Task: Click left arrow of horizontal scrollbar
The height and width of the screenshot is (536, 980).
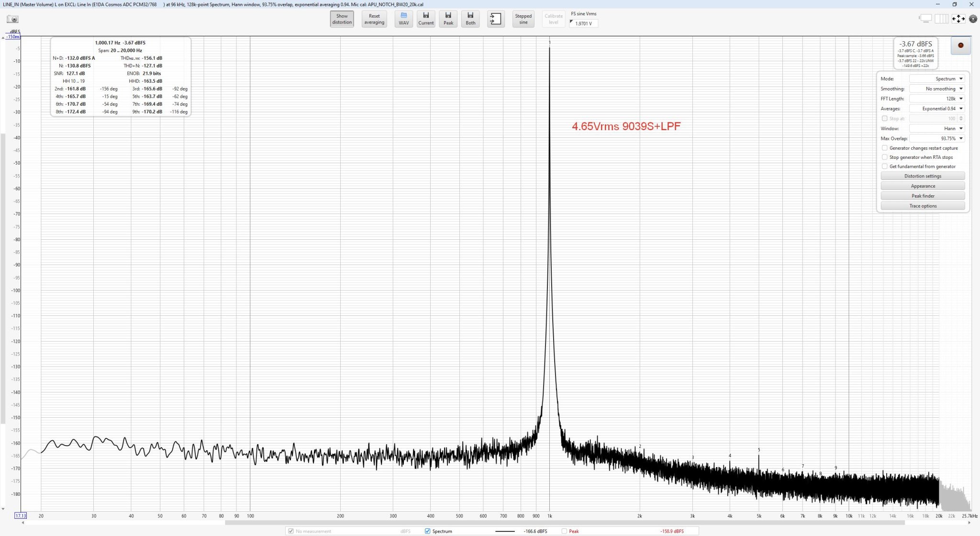Action: [23, 523]
